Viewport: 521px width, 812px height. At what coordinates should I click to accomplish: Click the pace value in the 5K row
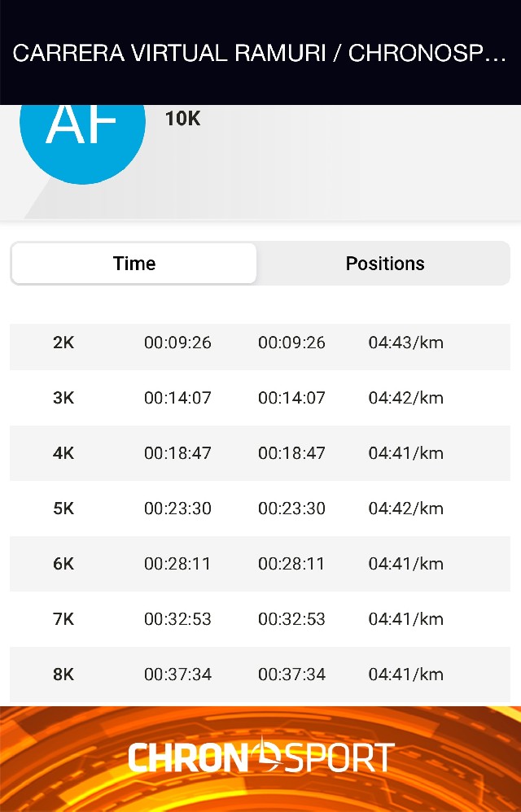[x=405, y=509]
